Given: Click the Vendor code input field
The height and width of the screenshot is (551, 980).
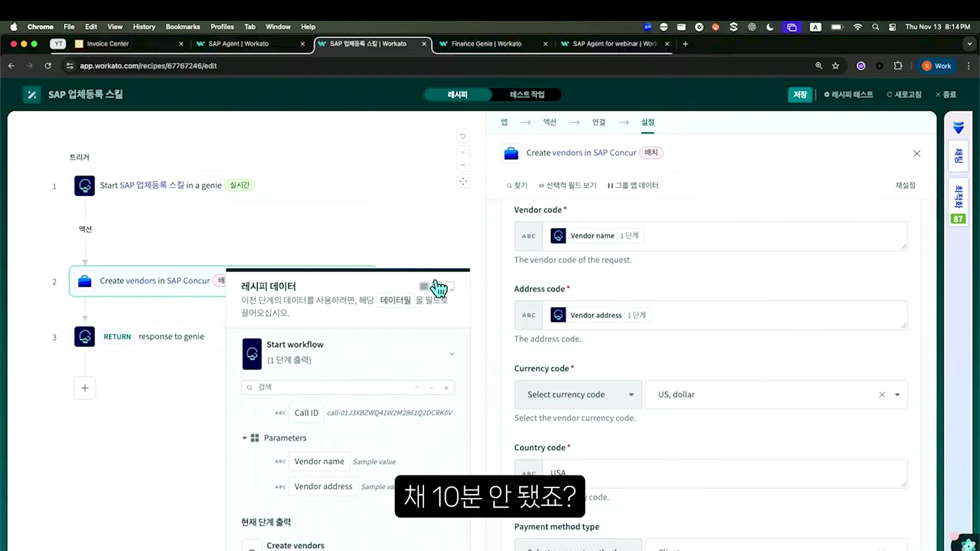Looking at the screenshot, I should [x=711, y=236].
